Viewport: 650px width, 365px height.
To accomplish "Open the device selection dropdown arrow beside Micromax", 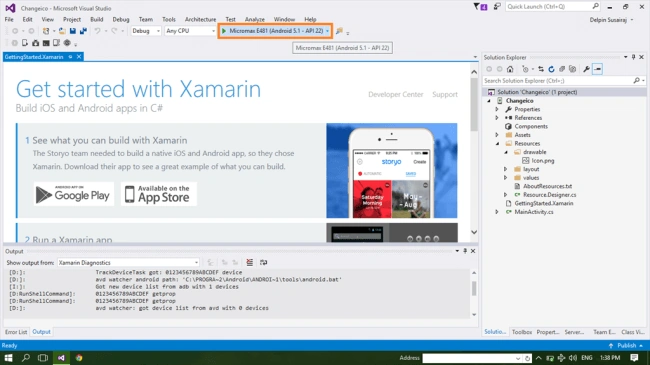I will click(x=327, y=31).
